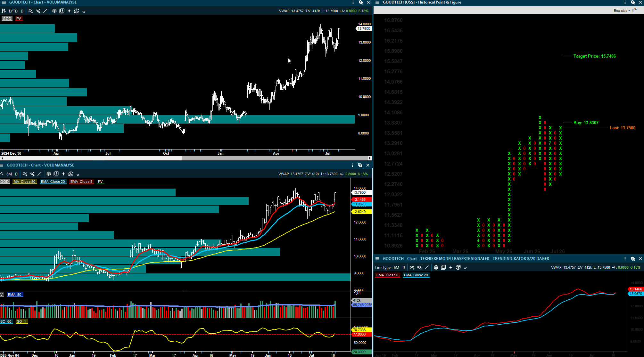
Task: Toggle EMA Close 20 label in TRENDINDIKATOR chart
Action: click(x=416, y=275)
